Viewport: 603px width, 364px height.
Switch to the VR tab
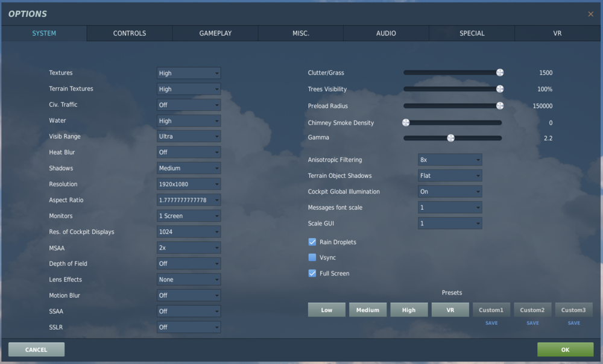(x=557, y=33)
